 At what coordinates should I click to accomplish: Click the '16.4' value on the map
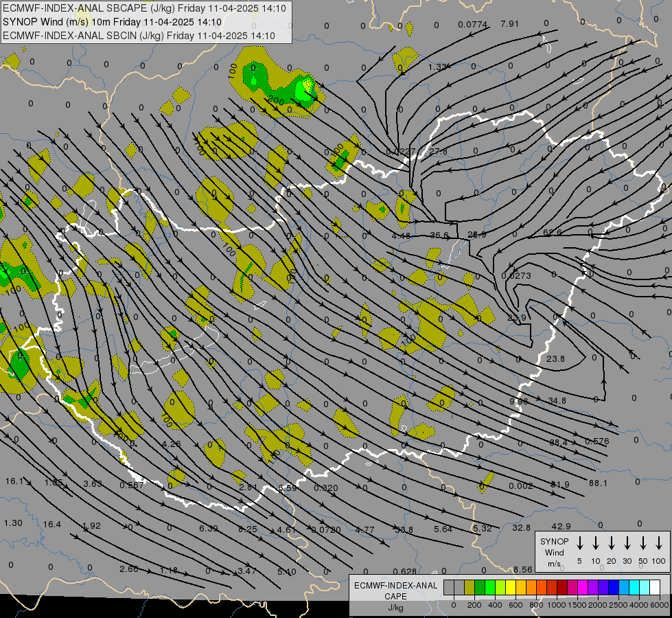click(x=52, y=525)
